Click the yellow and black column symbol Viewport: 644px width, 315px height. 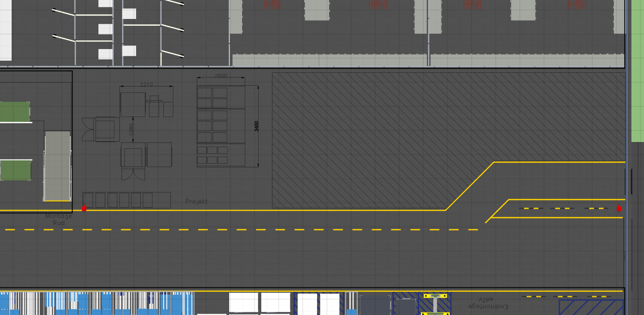(436, 304)
